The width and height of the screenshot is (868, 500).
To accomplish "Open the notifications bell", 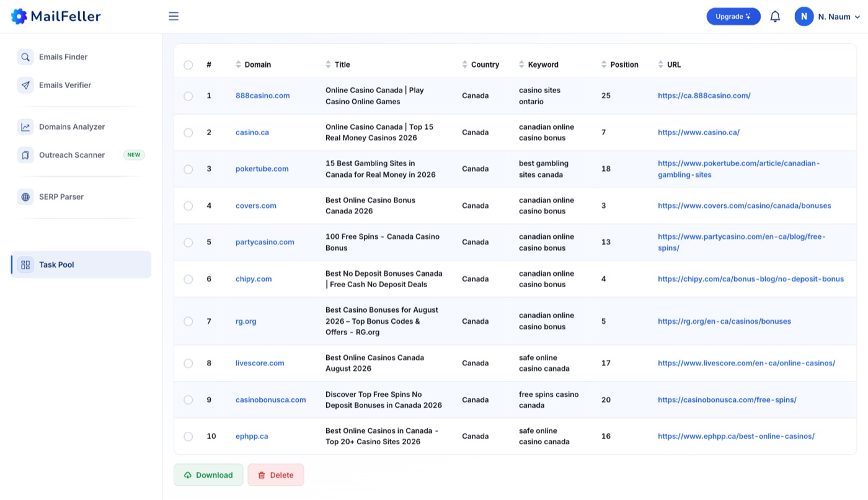I will (x=775, y=17).
